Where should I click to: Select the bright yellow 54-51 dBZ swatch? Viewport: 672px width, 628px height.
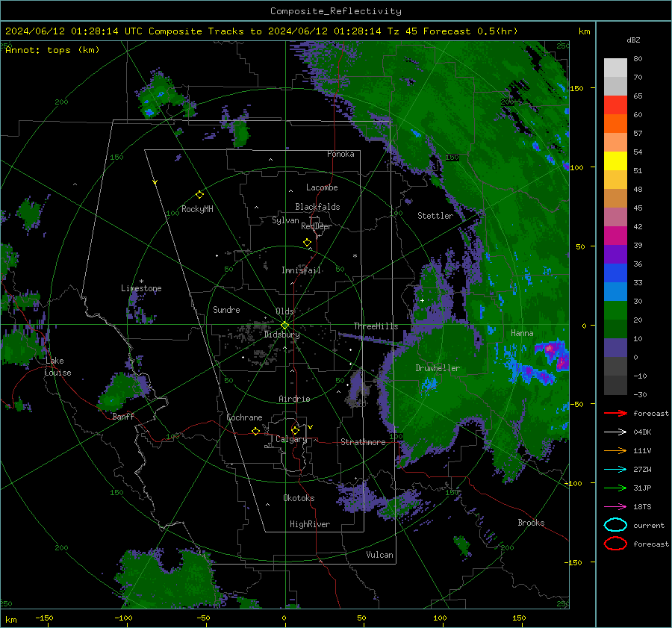615,161
